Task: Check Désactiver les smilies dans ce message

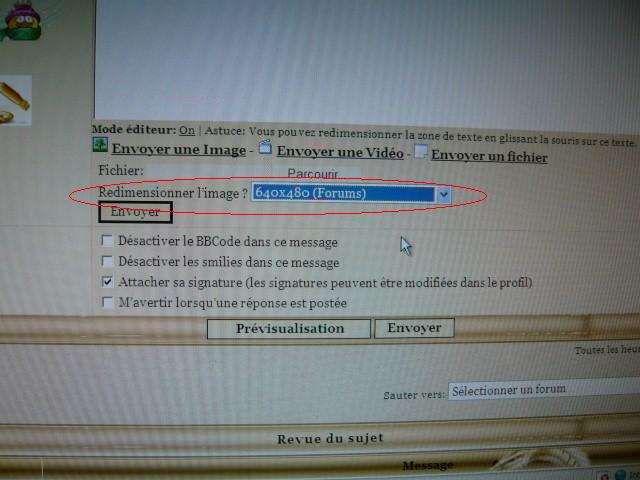Action: tap(107, 262)
